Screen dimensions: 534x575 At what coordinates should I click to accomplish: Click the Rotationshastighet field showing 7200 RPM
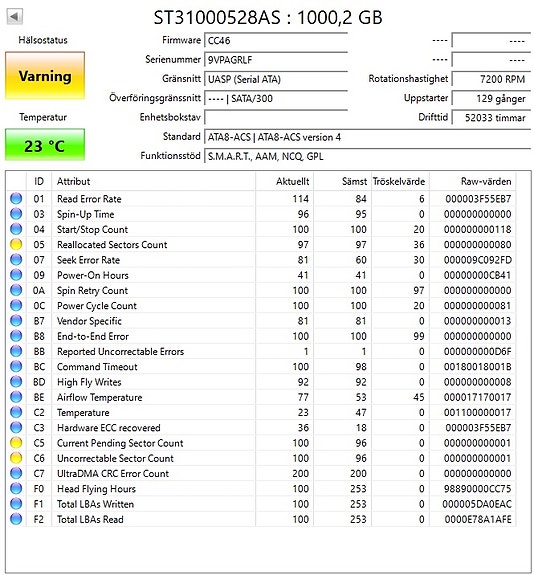coord(491,79)
